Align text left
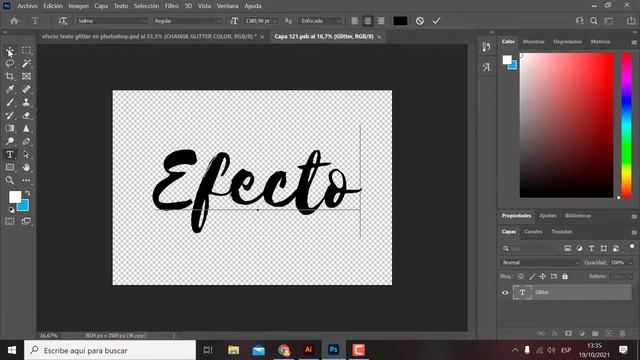The image size is (640, 360). [x=355, y=21]
